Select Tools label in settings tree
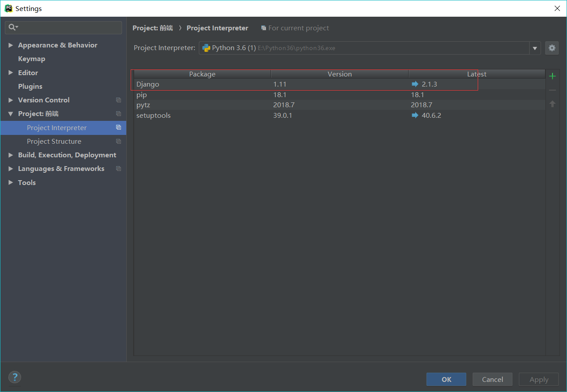 point(27,182)
